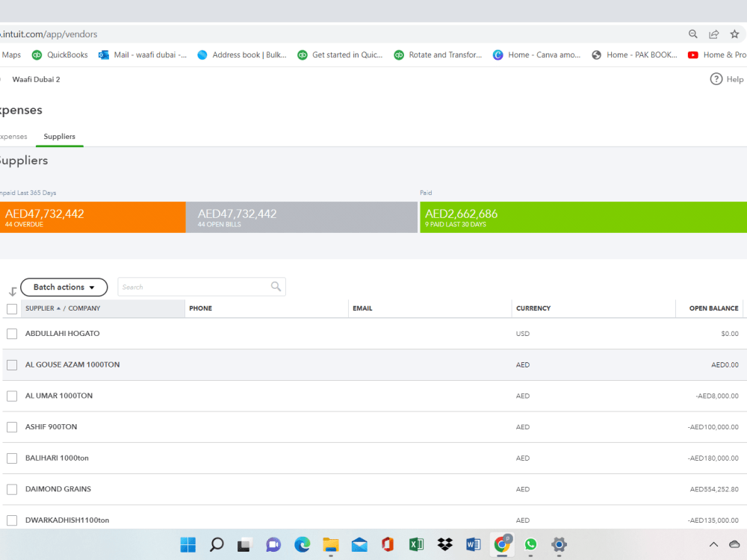Image resolution: width=747 pixels, height=560 pixels.
Task: Open File Explorer from the taskbar
Action: (x=331, y=544)
